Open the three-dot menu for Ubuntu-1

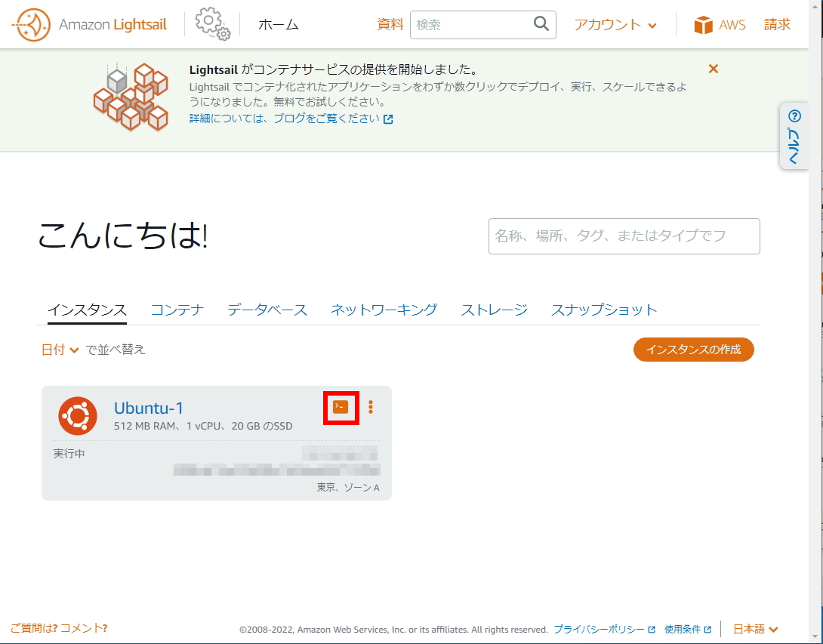[x=371, y=407]
